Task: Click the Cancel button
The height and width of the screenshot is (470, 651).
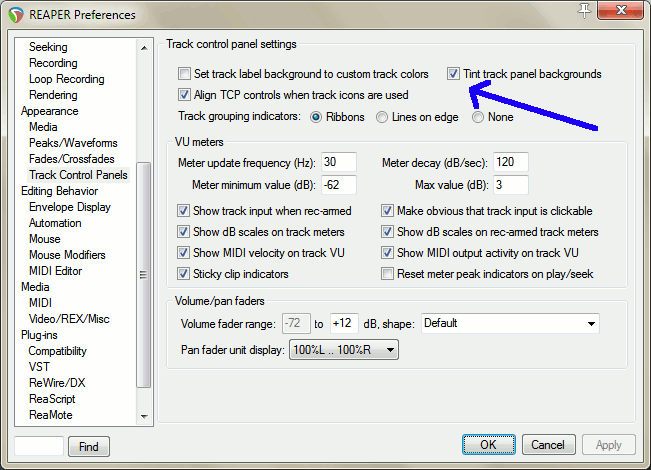Action: [548, 445]
